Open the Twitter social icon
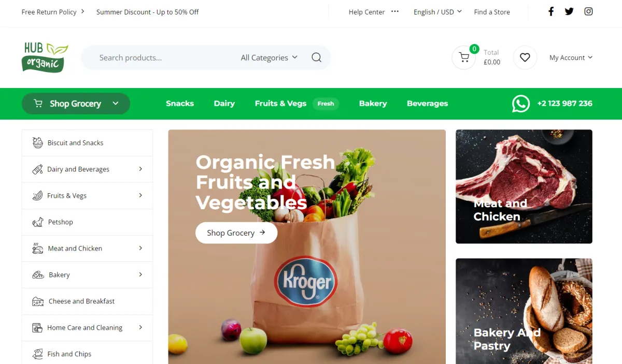Screen dimensions: 622x364 pos(569,11)
